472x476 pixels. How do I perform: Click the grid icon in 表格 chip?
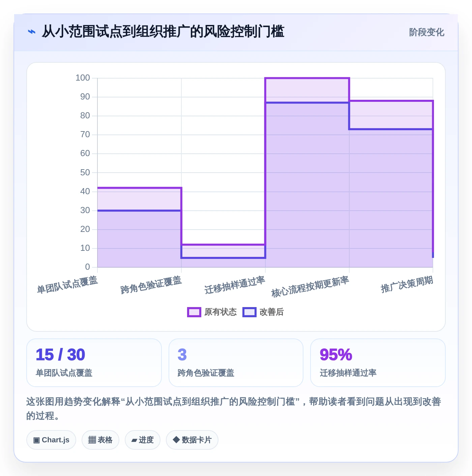tap(92, 440)
